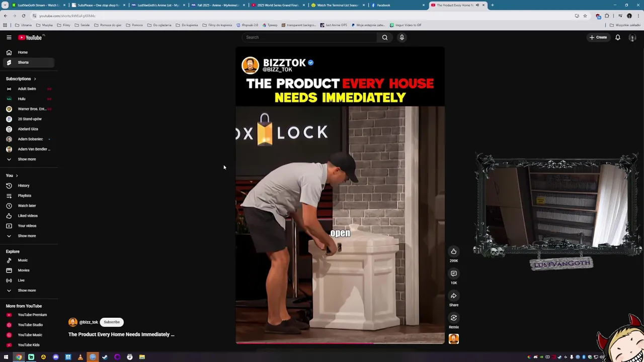The image size is (644, 362).
Task: Open a new browser tab
Action: click(492, 5)
